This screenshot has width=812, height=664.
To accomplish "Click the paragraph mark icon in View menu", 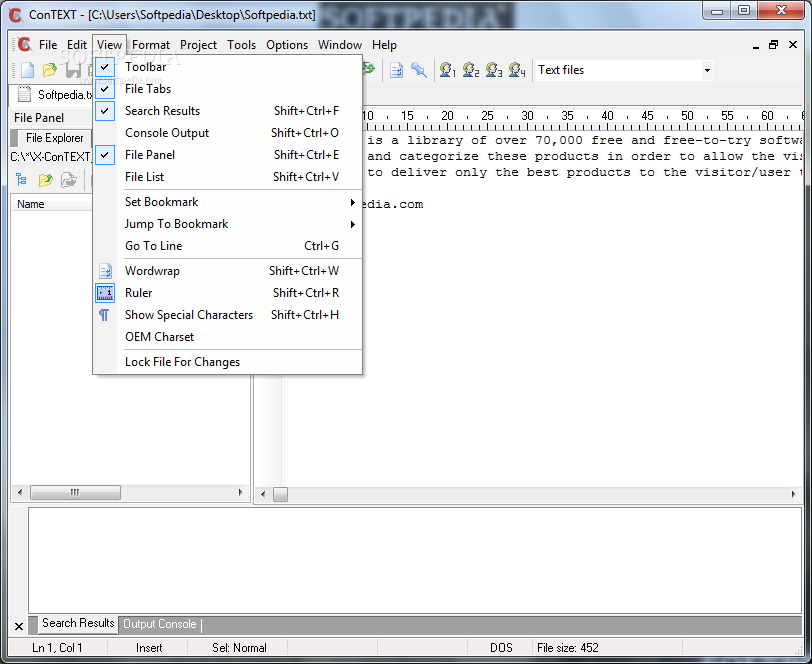I will [104, 315].
